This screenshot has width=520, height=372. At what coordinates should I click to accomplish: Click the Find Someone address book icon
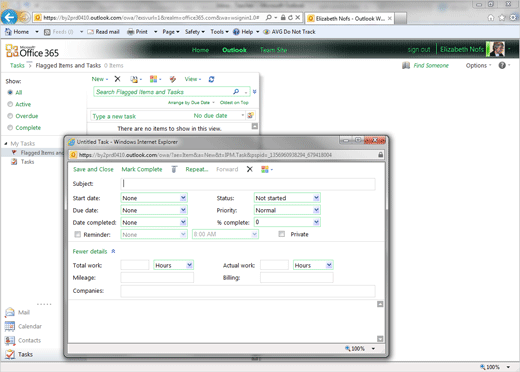(x=406, y=65)
